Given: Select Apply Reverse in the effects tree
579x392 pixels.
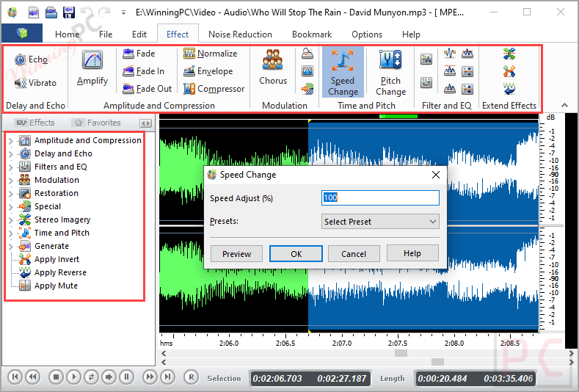Looking at the screenshot, I should point(52,272).
